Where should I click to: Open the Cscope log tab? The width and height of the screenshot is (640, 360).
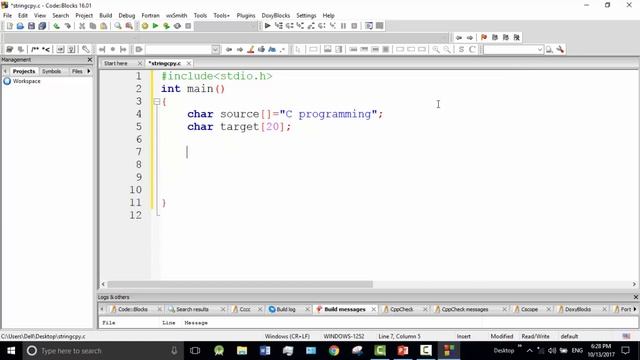coord(529,309)
